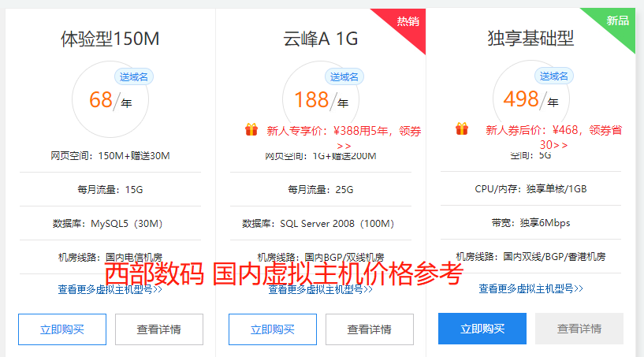Click 数据库：SQL Server 2008（100M）text
The image size is (644, 357).
point(318,224)
